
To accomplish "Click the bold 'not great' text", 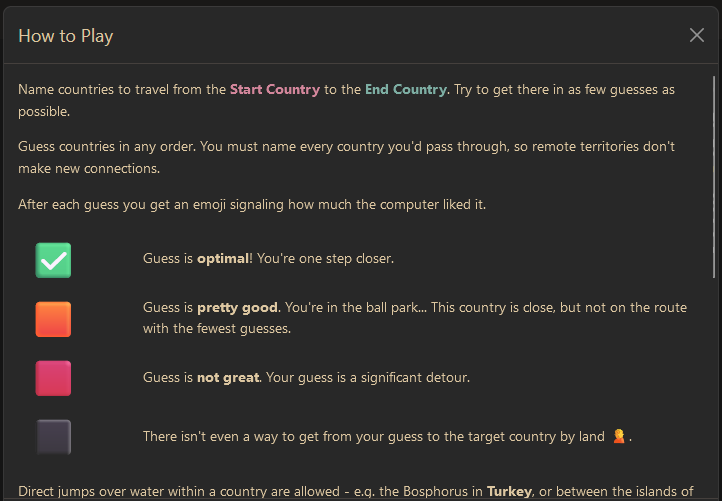I will pyautogui.click(x=228, y=377).
